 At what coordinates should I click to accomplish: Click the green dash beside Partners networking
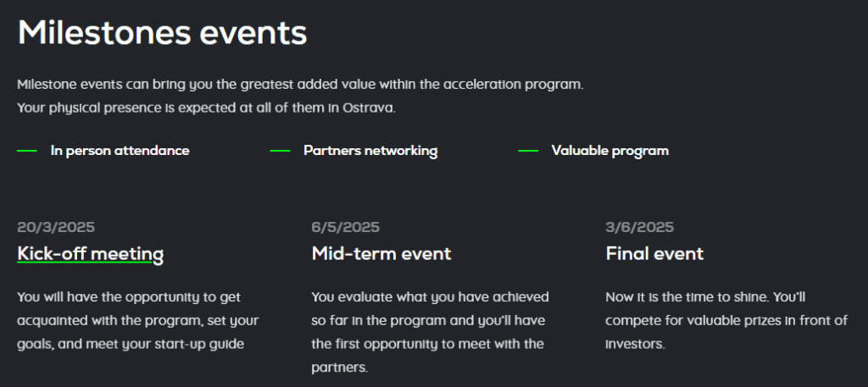280,151
